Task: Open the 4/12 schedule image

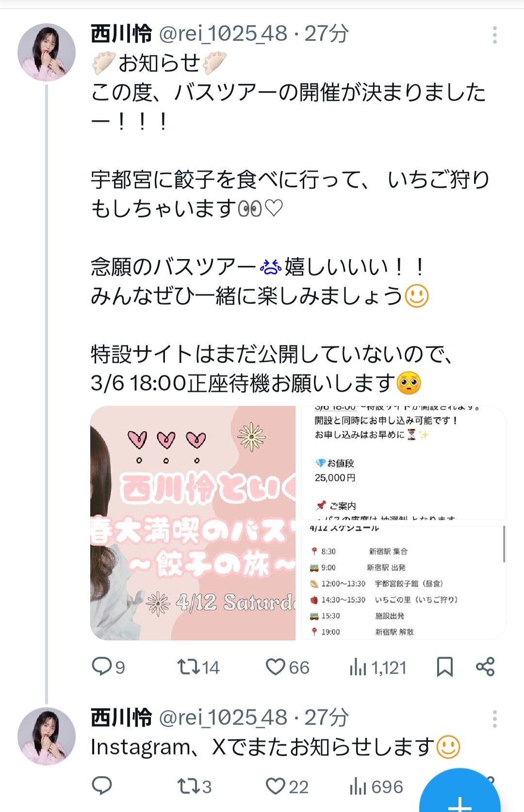Action: coord(404,582)
